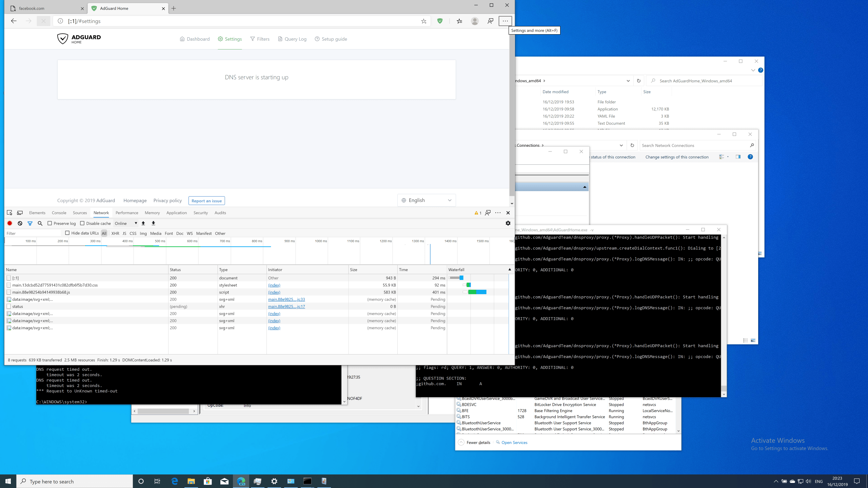
Task: Open the Filters page
Action: click(260, 39)
